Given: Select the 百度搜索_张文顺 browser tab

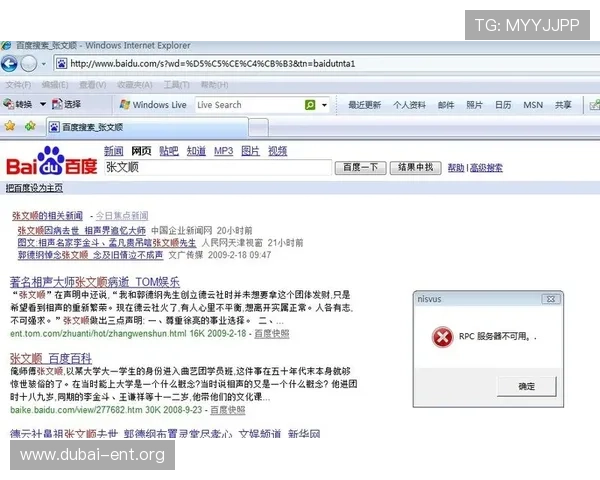Looking at the screenshot, I should tap(147, 127).
